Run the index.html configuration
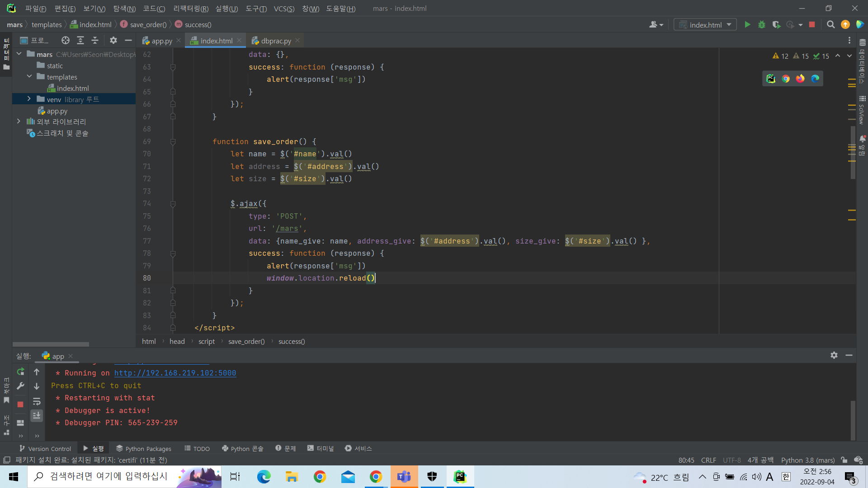The image size is (868, 488). point(747,25)
